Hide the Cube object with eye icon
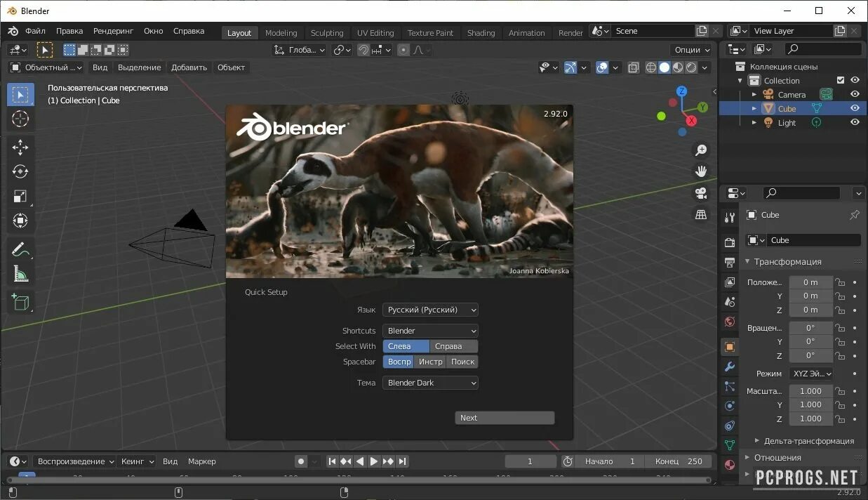868x500 pixels. tap(855, 109)
